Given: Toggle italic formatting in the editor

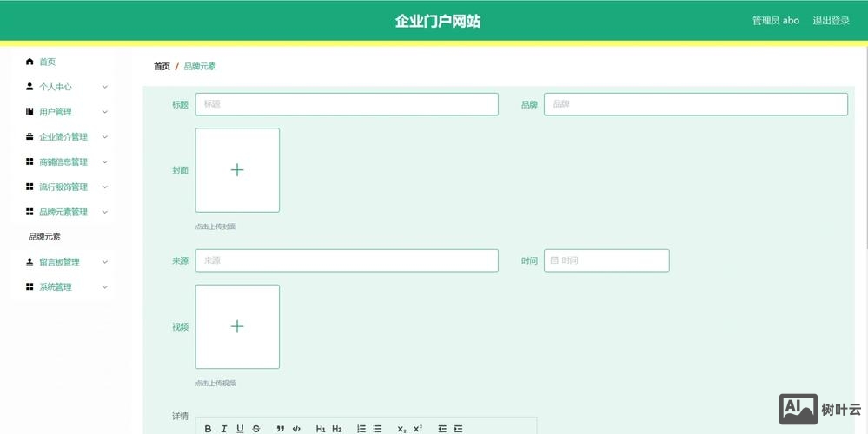Looking at the screenshot, I should [223, 429].
